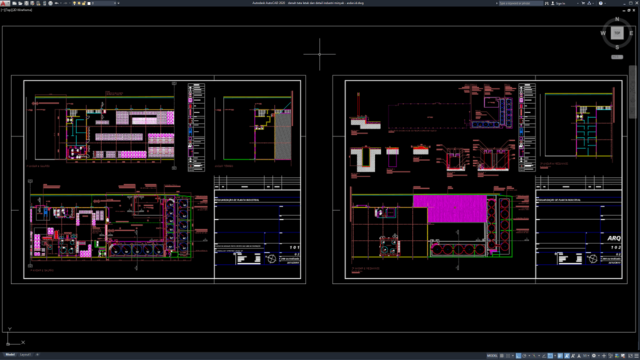This screenshot has height=360, width=640.
Task: Save the drawing with the Save icon
Action: (27, 3)
